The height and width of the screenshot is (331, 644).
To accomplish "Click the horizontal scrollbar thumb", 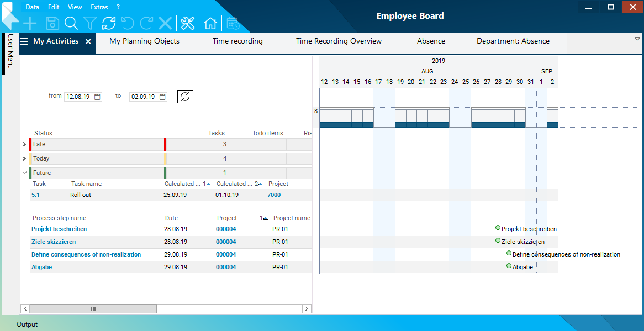I will [x=93, y=308].
